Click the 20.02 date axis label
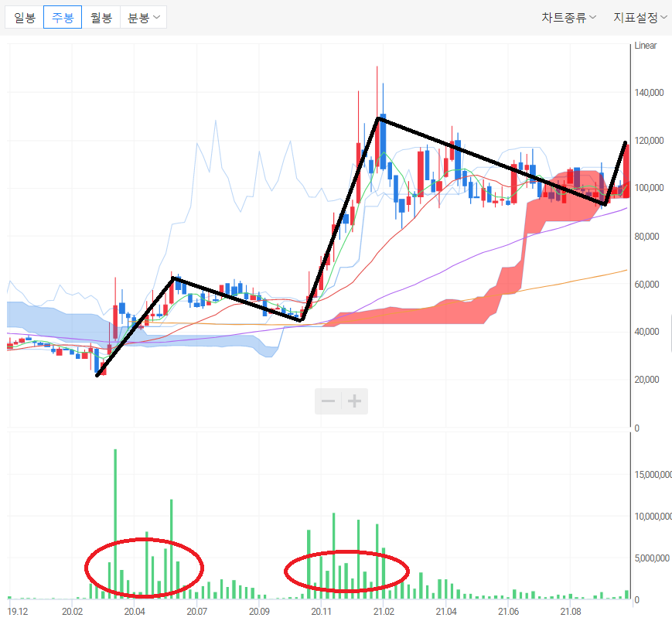 72,612
